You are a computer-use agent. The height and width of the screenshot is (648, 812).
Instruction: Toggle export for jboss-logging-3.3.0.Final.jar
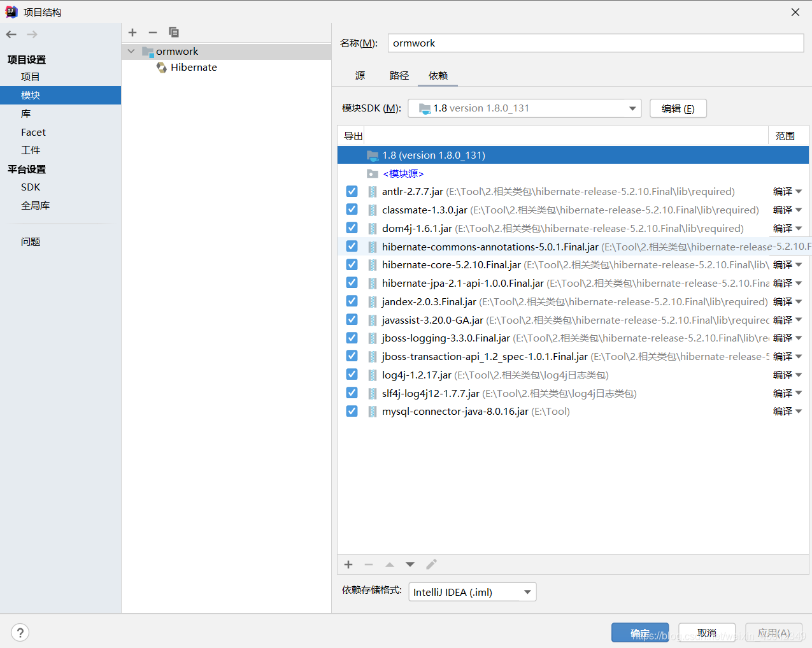point(352,338)
